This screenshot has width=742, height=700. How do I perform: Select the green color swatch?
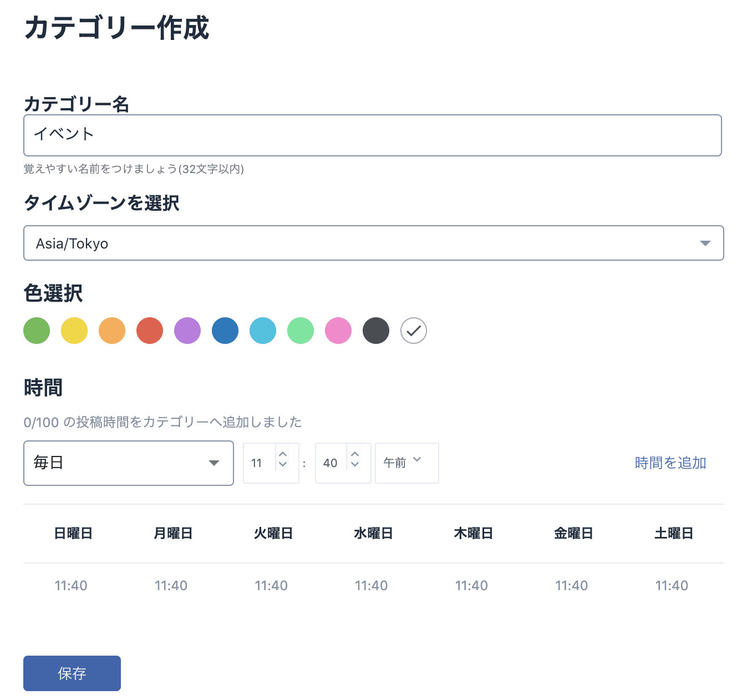[x=37, y=331]
